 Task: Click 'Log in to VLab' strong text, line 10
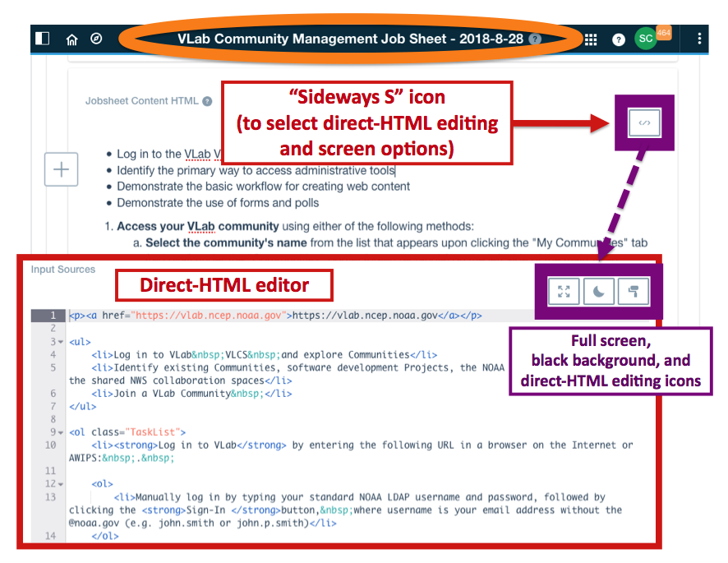pos(197,445)
